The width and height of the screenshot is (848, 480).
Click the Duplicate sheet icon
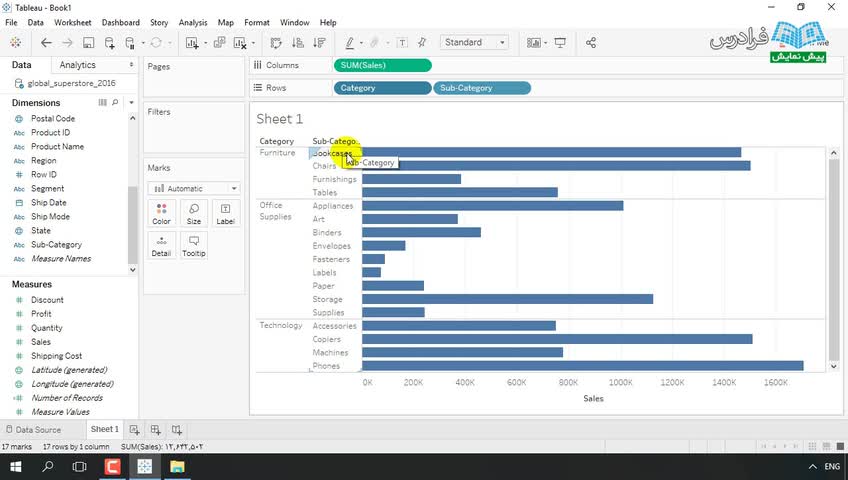click(219, 42)
